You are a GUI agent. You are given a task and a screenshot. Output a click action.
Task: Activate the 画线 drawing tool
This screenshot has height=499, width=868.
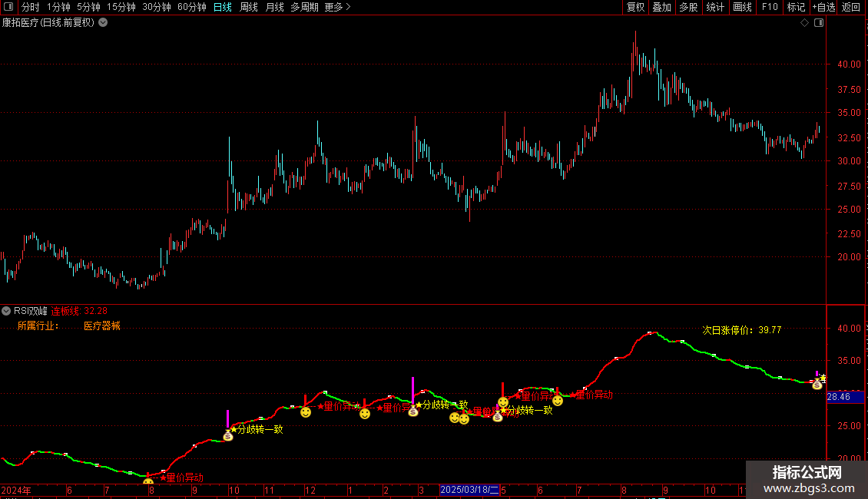(742, 7)
